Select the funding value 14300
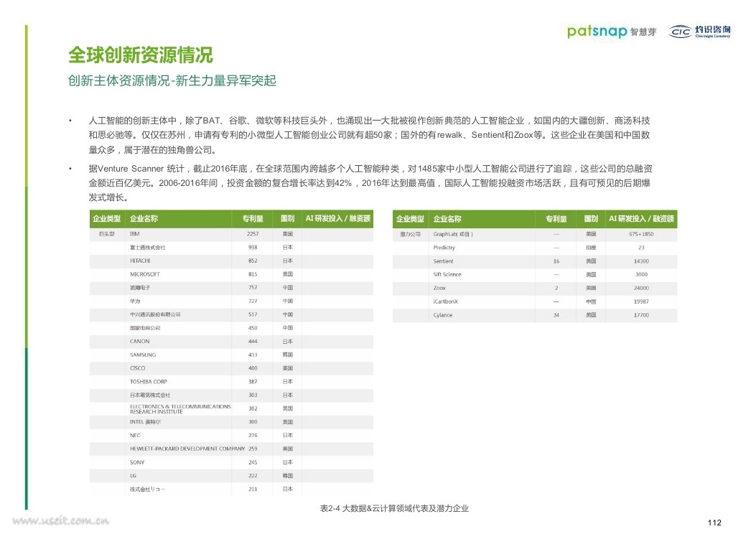The image size is (756, 534). [641, 261]
